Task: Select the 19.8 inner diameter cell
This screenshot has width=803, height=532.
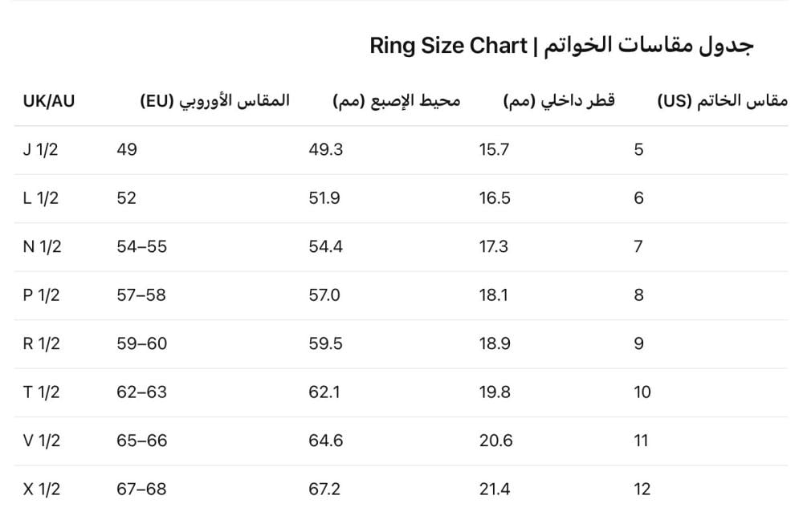Action: click(x=495, y=392)
